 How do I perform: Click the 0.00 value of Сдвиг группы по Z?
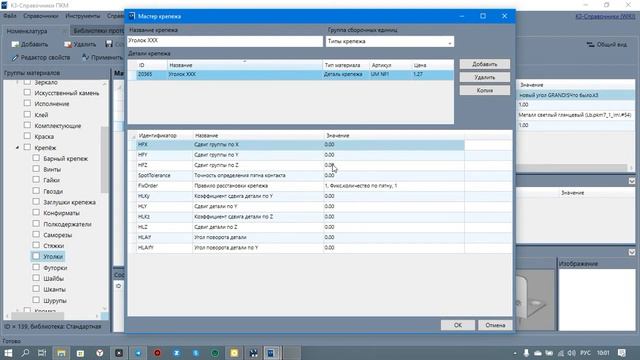point(330,165)
